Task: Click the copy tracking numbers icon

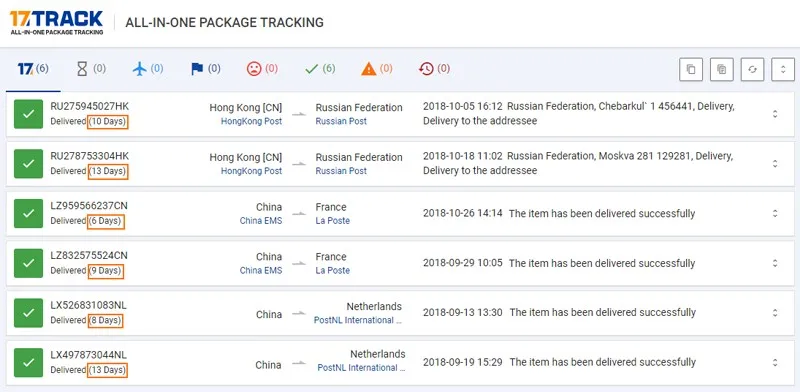Action: (691, 69)
